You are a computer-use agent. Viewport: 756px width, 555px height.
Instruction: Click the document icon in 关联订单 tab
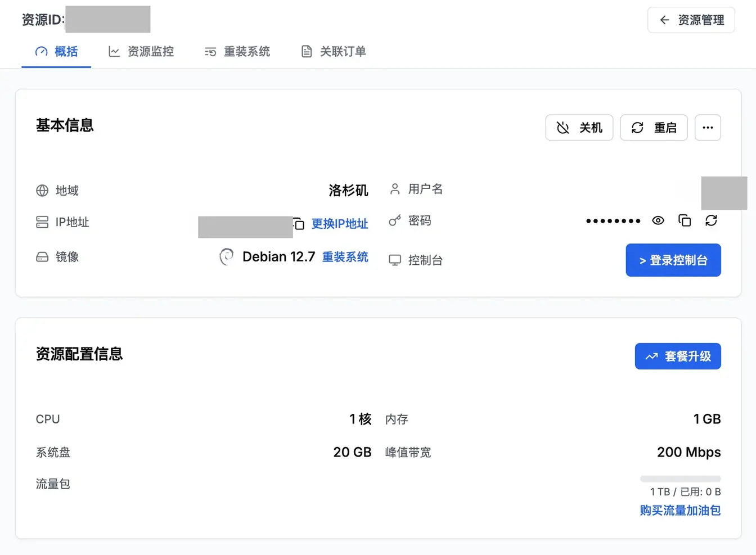tap(307, 52)
